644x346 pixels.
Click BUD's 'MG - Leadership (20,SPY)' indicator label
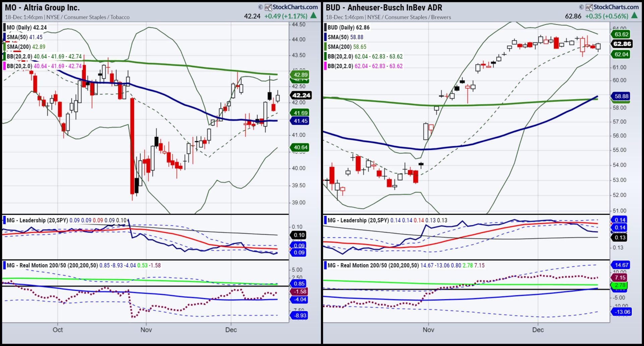(x=358, y=220)
